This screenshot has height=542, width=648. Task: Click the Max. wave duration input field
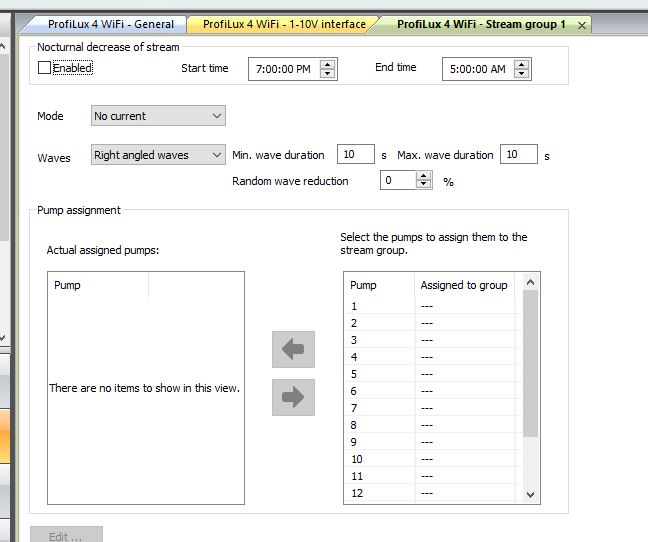[x=519, y=154]
